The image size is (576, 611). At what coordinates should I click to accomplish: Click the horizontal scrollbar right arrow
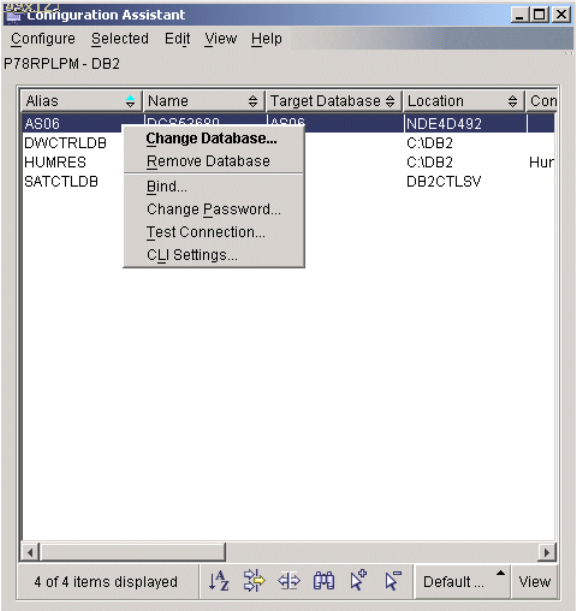point(547,552)
